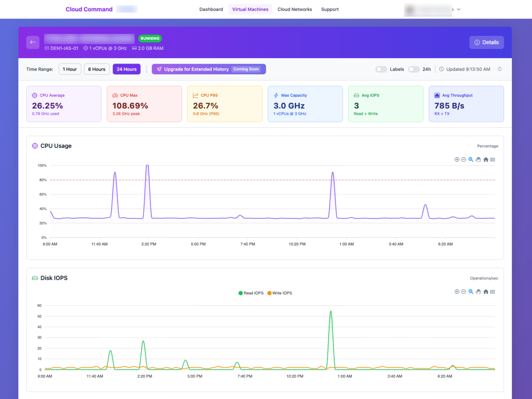
Task: Click the zoom-out icon on CPU Usage chart
Action: coord(464,160)
